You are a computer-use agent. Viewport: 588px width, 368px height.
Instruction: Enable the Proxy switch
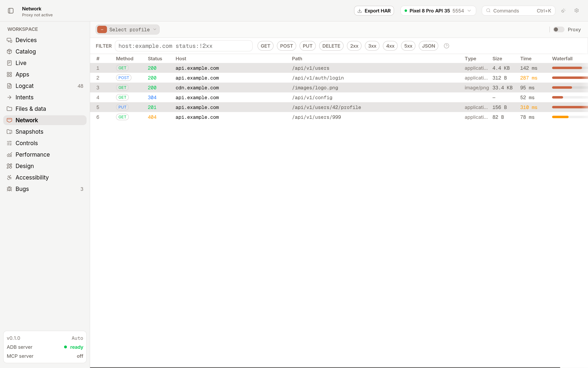[558, 29]
